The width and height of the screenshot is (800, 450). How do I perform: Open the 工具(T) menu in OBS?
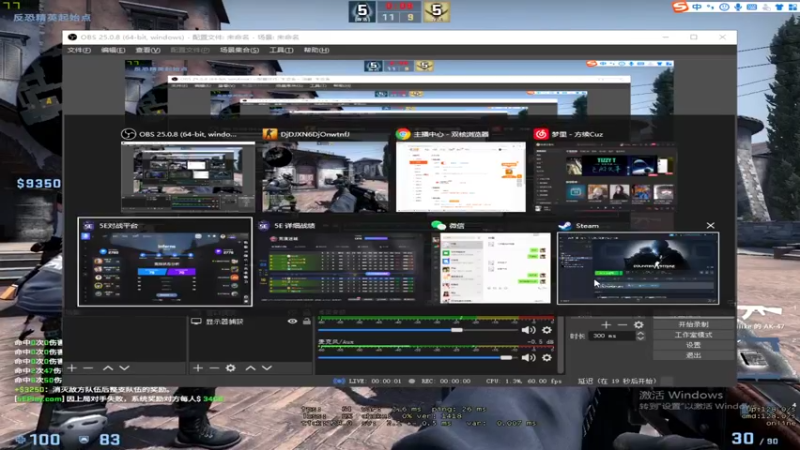click(x=281, y=50)
